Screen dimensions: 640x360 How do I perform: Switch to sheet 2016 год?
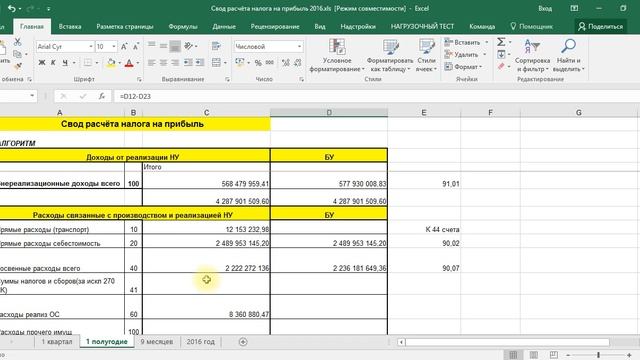coord(200,342)
